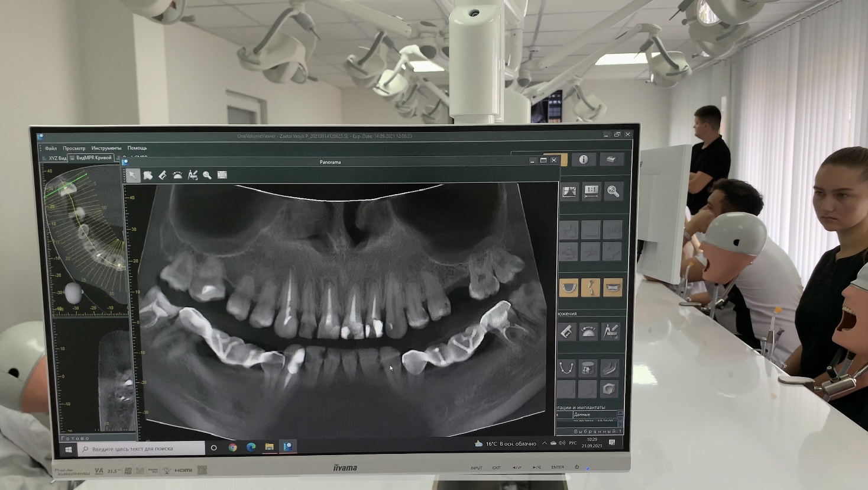Select the caliper tool in right panel
This screenshot has height=490, width=868.
tap(567, 331)
